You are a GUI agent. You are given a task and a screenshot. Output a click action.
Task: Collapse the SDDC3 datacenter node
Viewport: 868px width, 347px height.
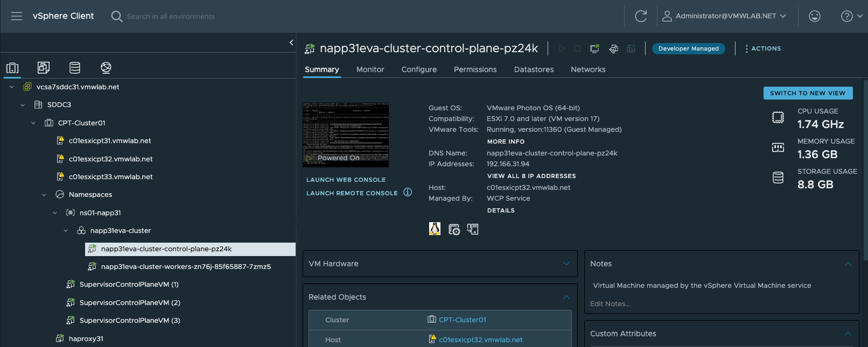tap(23, 105)
